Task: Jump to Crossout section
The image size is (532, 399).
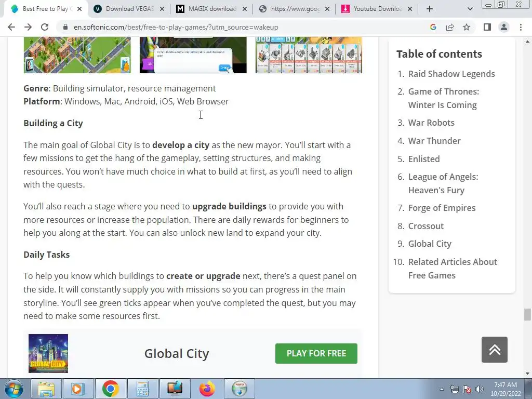Action: point(426,227)
